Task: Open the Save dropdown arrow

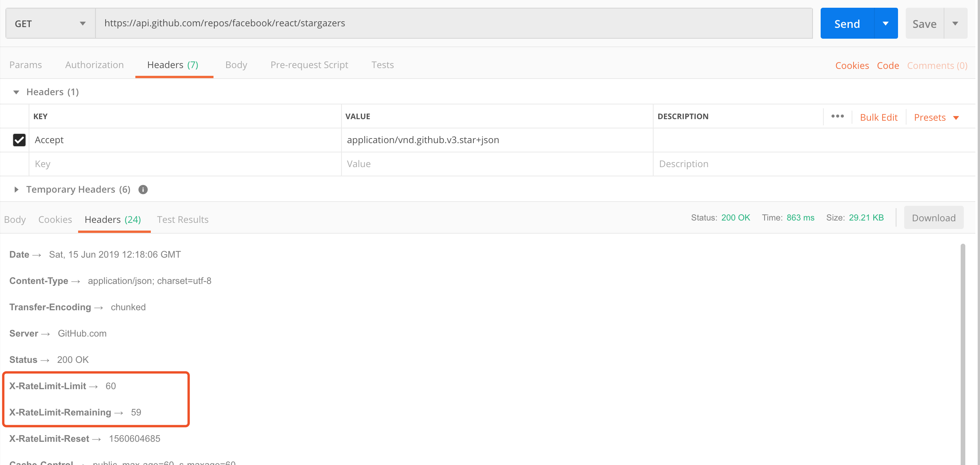Action: click(956, 23)
